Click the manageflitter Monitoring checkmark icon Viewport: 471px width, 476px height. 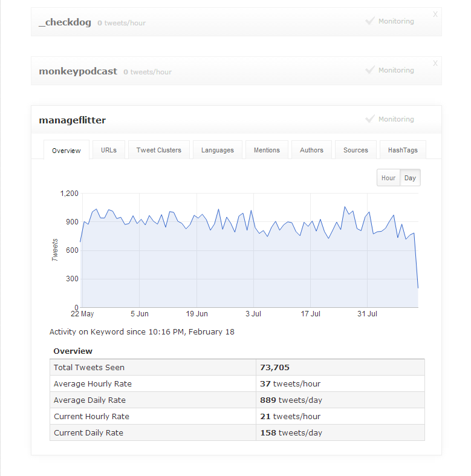tap(369, 119)
